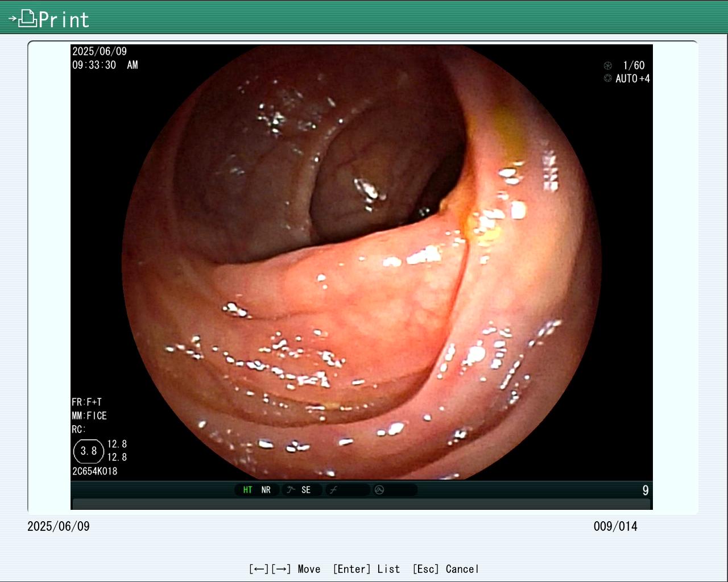Image resolution: width=728 pixels, height=582 pixels.
Task: Click the FR:F+T label
Action: coord(86,402)
